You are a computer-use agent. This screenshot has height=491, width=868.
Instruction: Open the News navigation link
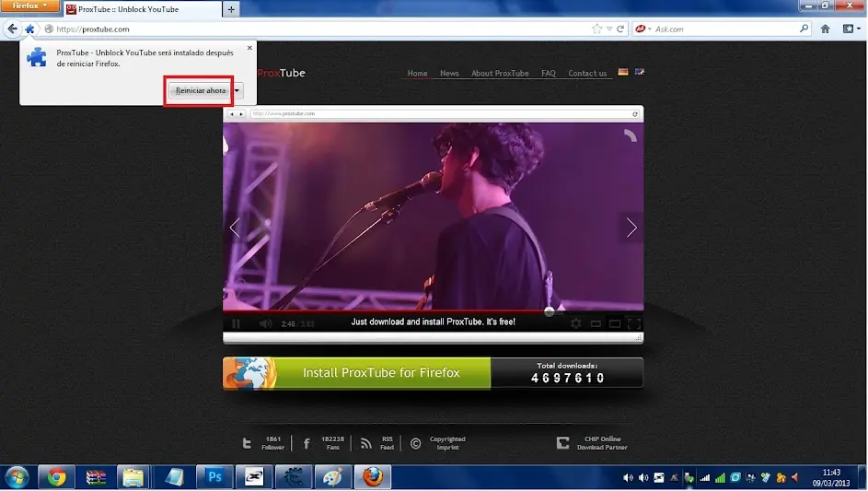pyautogui.click(x=449, y=73)
